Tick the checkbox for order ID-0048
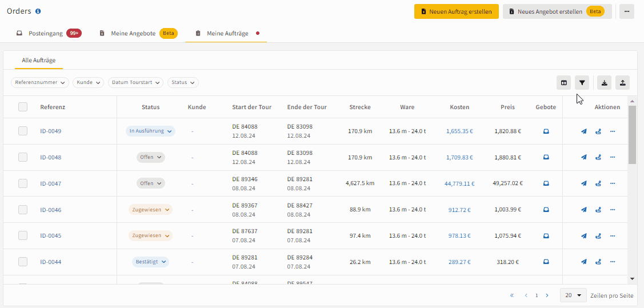The height and width of the screenshot is (308, 644). click(23, 157)
